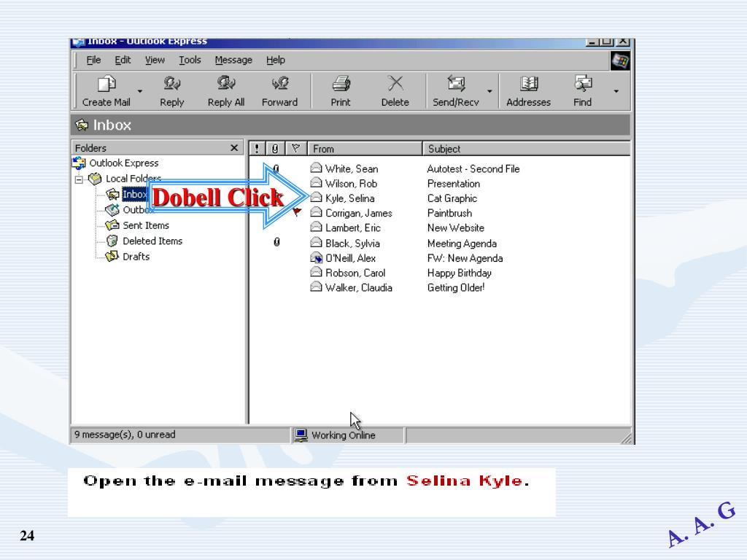Click the Windows logo throbber icon

coord(620,61)
